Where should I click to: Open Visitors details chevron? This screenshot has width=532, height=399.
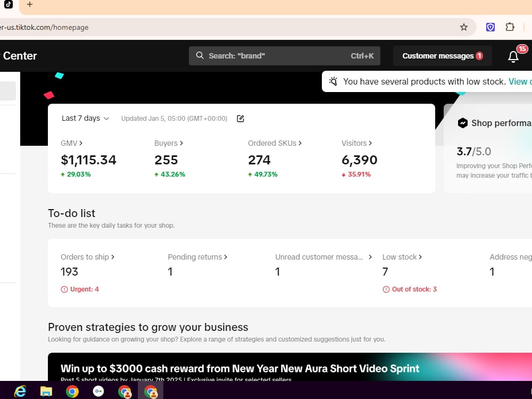[x=370, y=143]
